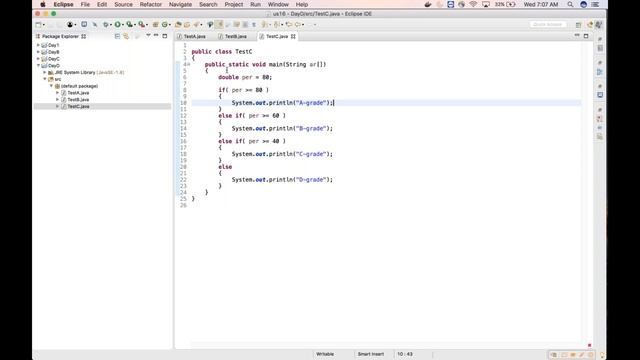Open the Run button dropdown arrow
This screenshot has width=640, height=360.
point(123,25)
